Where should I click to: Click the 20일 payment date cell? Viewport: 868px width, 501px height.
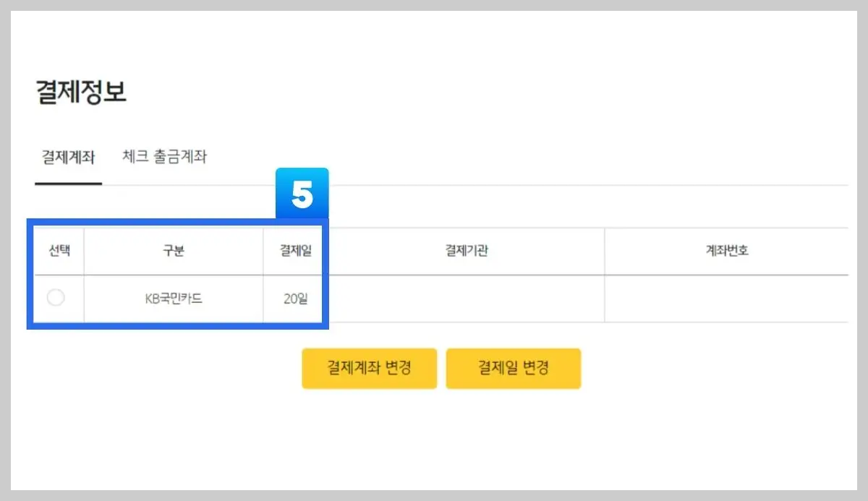(x=293, y=299)
